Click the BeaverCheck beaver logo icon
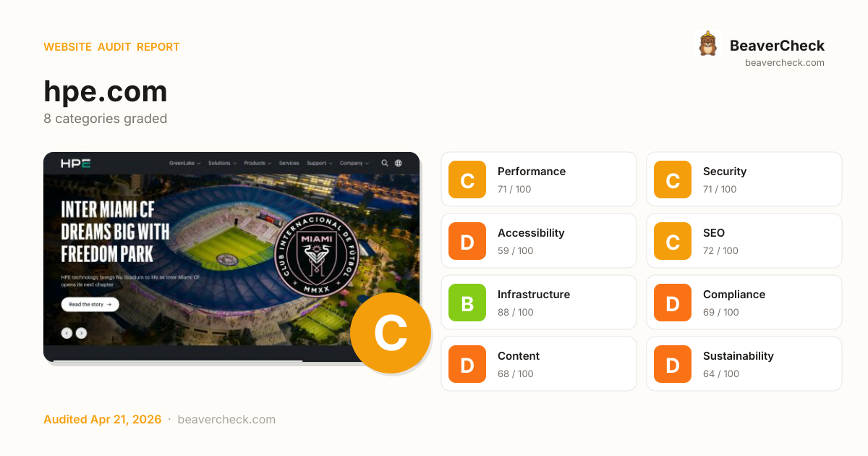The image size is (868, 456). point(708,43)
